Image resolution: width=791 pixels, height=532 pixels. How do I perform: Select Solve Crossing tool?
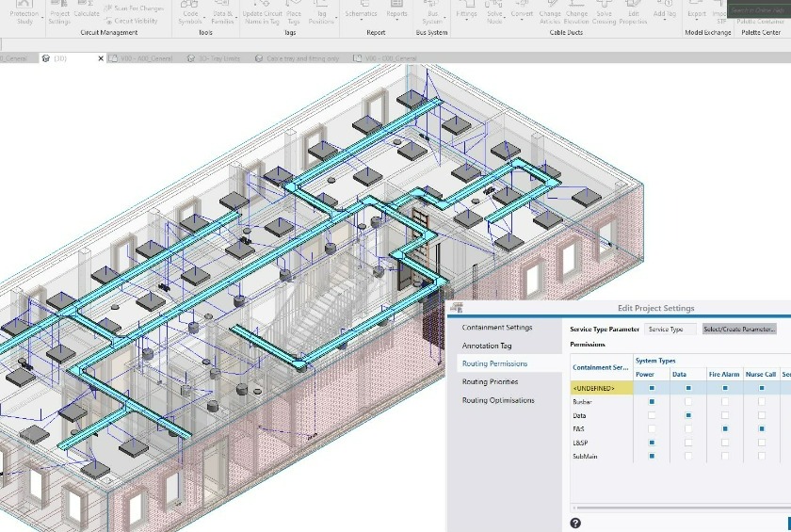(604, 12)
